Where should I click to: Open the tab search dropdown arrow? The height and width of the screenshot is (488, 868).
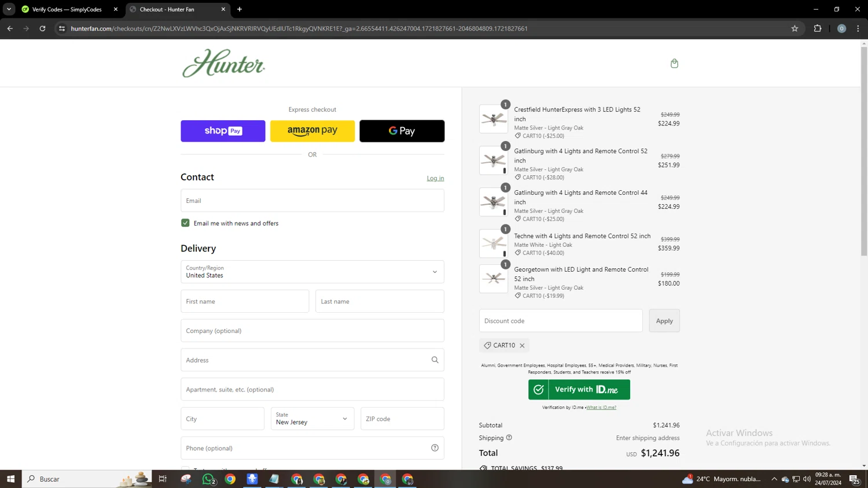pyautogui.click(x=9, y=9)
